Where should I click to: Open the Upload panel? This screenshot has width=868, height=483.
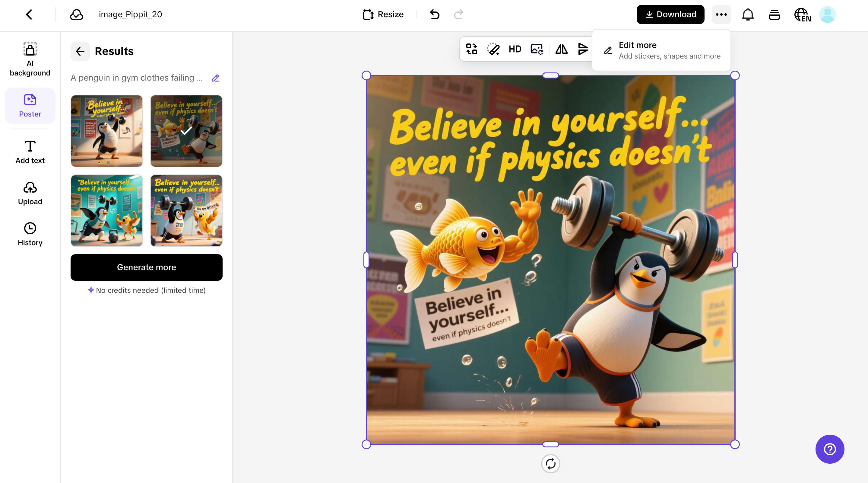point(30,193)
